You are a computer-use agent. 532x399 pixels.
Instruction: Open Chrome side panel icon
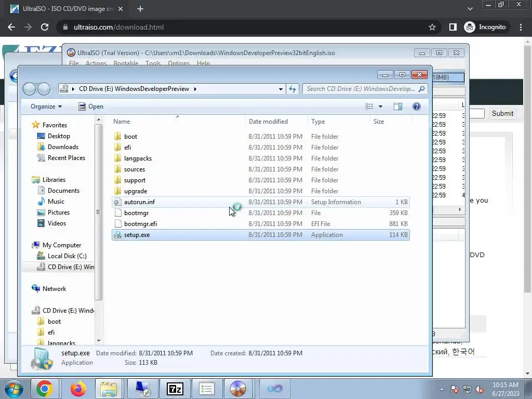click(x=453, y=27)
